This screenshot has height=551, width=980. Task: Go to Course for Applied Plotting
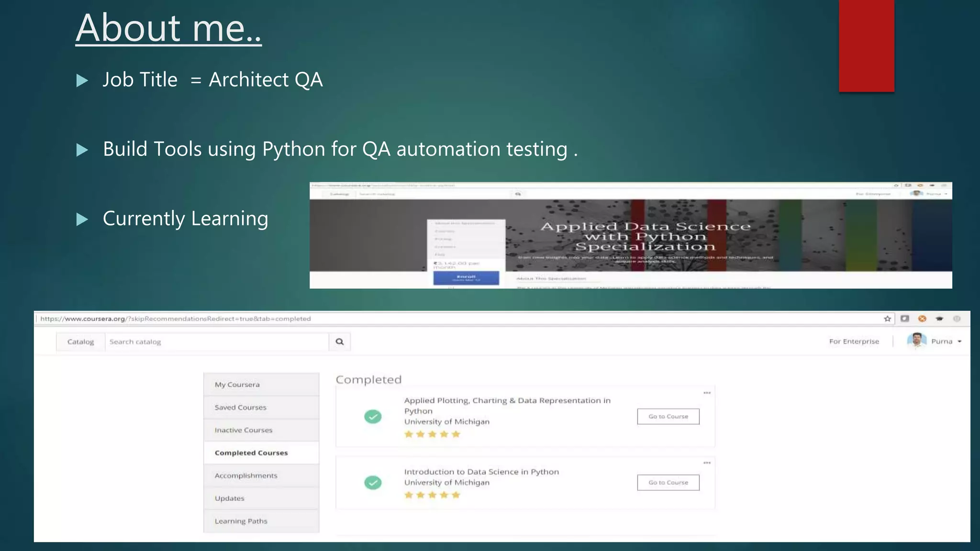[668, 417]
